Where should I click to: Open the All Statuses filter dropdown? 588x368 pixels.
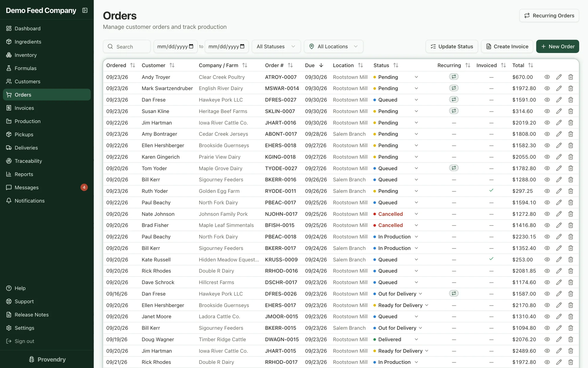point(276,47)
